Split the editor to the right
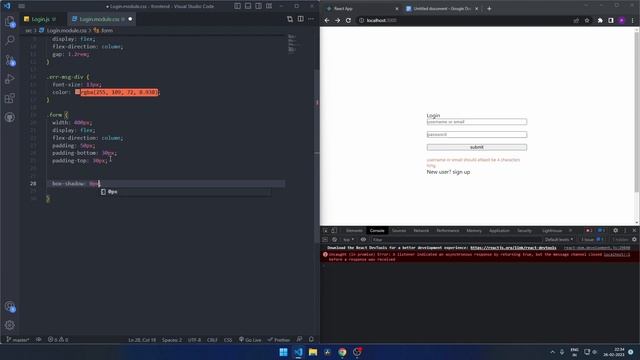The width and height of the screenshot is (640, 360). pyautogui.click(x=300, y=19)
